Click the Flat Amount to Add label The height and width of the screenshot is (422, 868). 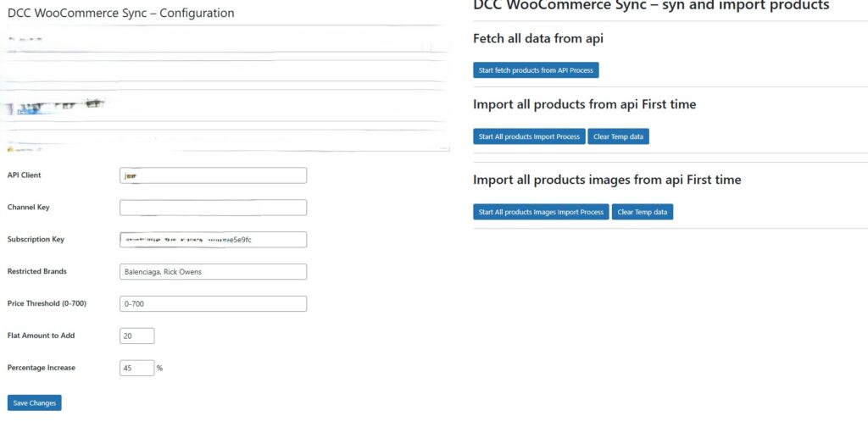(x=41, y=336)
